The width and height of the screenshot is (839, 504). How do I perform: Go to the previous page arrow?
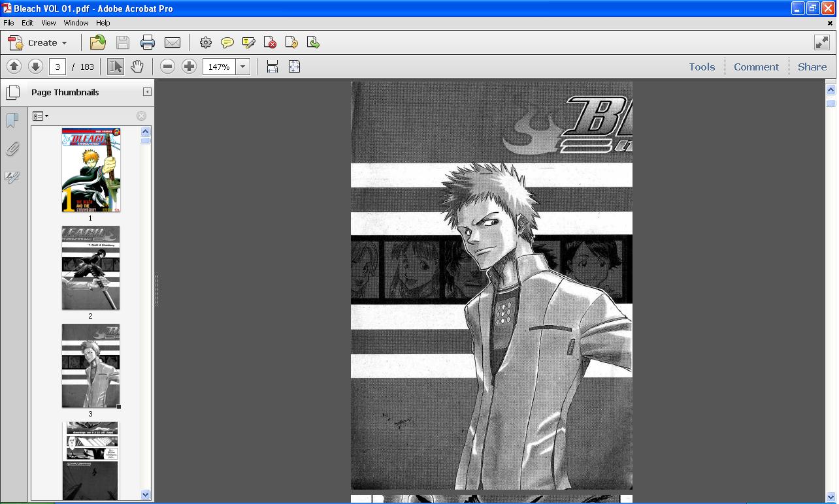click(14, 67)
